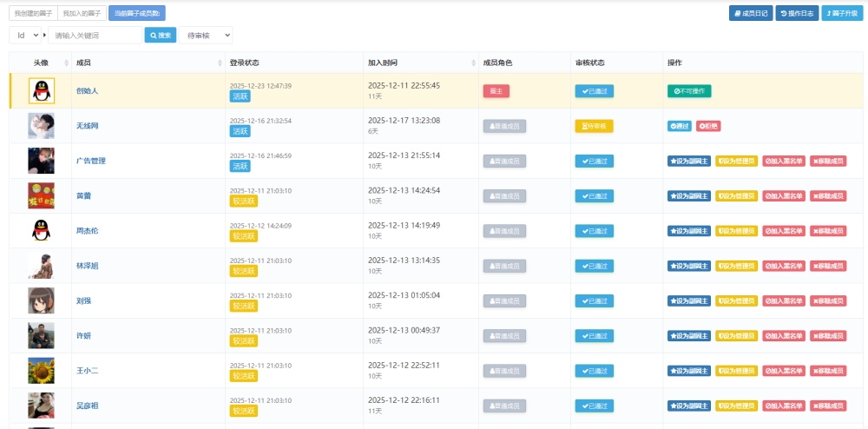Open member link 刘强
Viewport: 868px width, 429px height.
[x=84, y=300]
